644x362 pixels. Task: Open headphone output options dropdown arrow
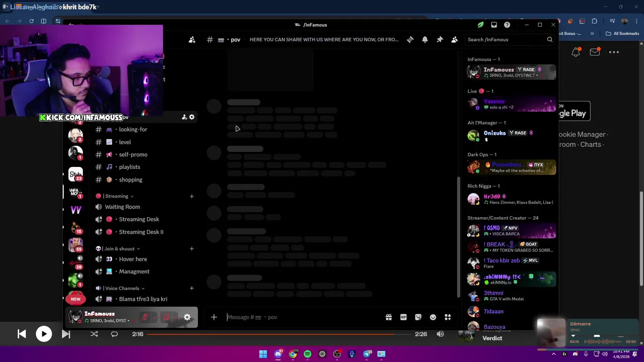coord(175,317)
